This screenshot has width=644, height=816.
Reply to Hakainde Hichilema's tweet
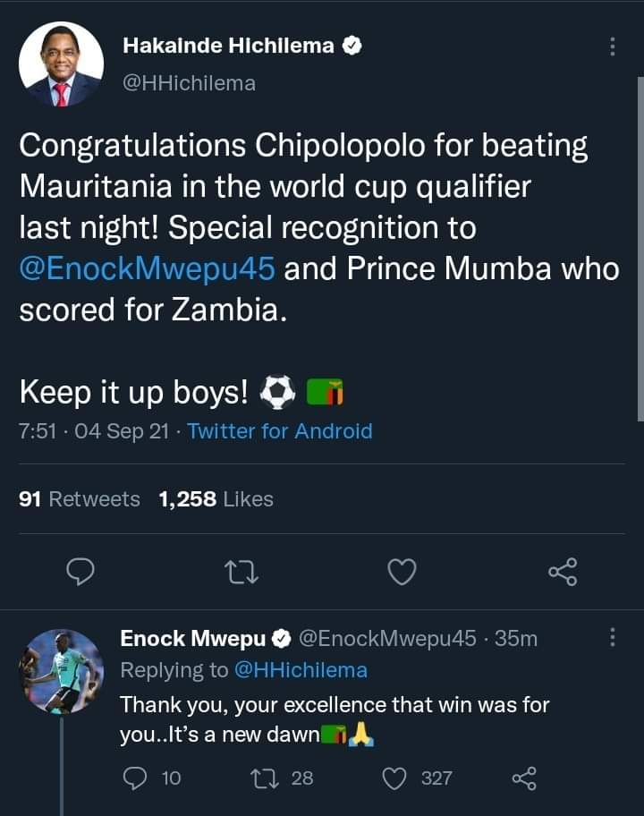81,571
